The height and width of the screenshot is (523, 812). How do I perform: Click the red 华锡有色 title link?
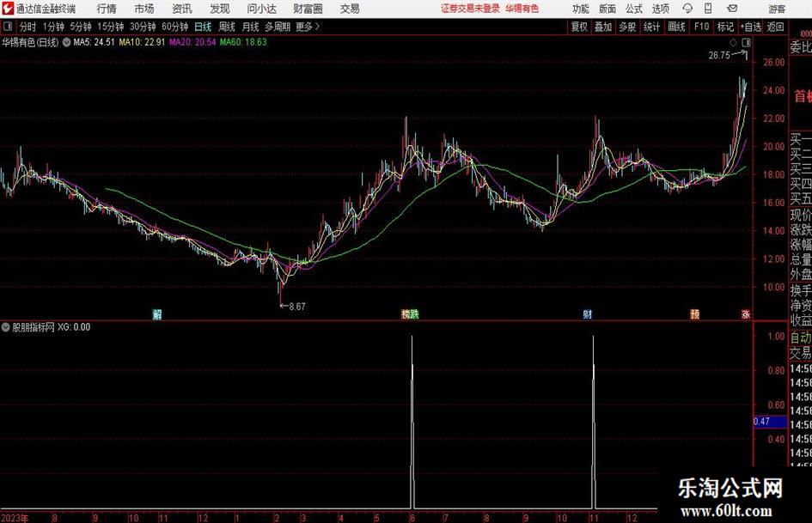pyautogui.click(x=522, y=9)
